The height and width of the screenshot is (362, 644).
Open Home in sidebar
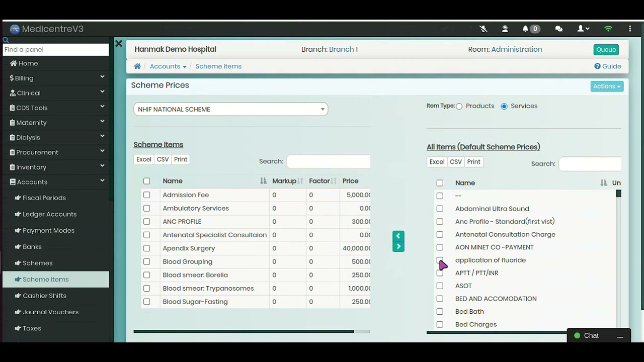24,63
